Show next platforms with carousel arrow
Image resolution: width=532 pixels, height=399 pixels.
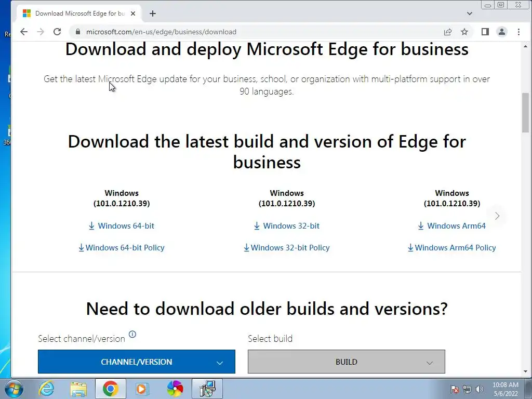click(x=497, y=216)
